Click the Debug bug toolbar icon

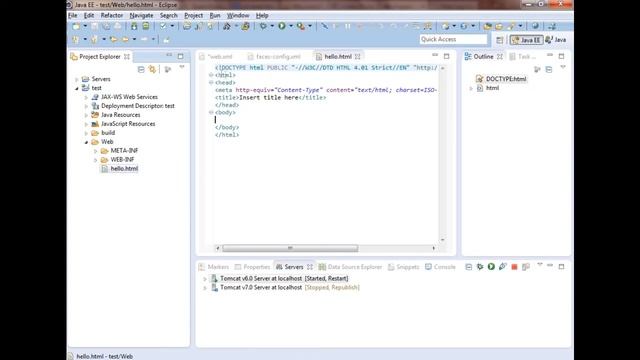[x=263, y=26]
